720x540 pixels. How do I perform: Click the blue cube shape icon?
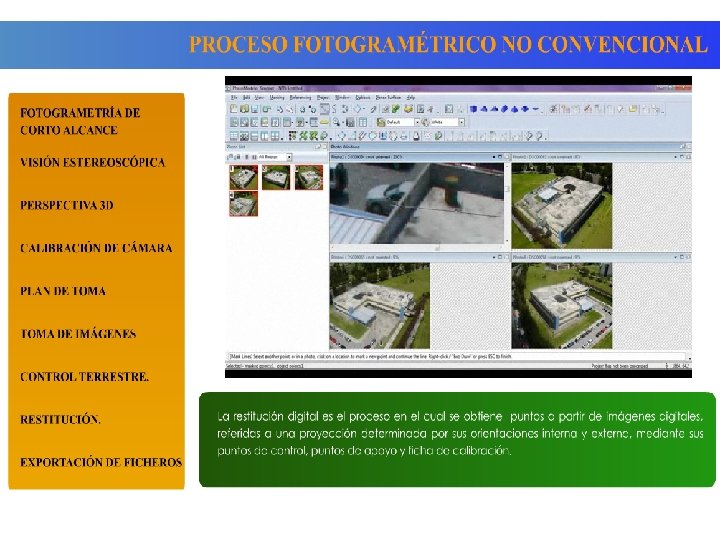(473, 109)
